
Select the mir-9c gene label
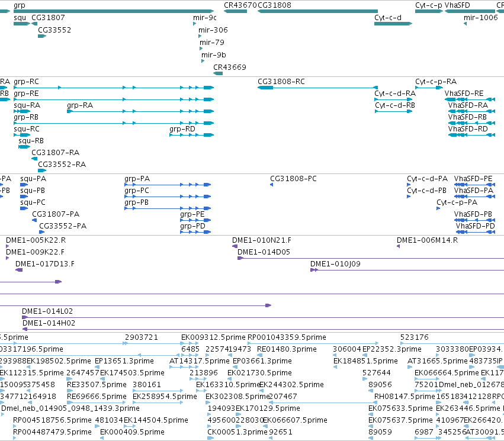pyautogui.click(x=205, y=18)
